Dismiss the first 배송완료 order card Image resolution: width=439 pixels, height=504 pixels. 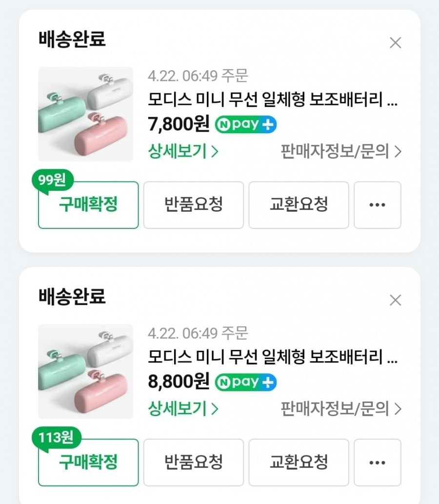(395, 43)
